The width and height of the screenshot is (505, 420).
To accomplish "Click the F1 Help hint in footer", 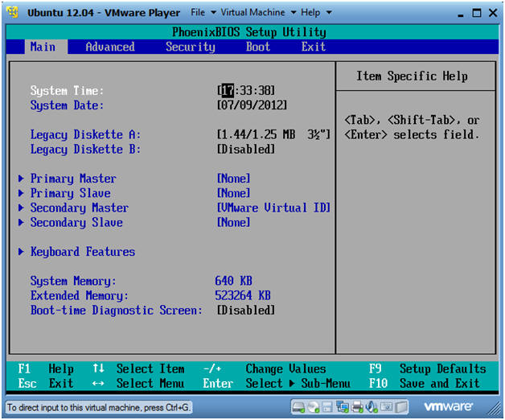I will point(46,369).
